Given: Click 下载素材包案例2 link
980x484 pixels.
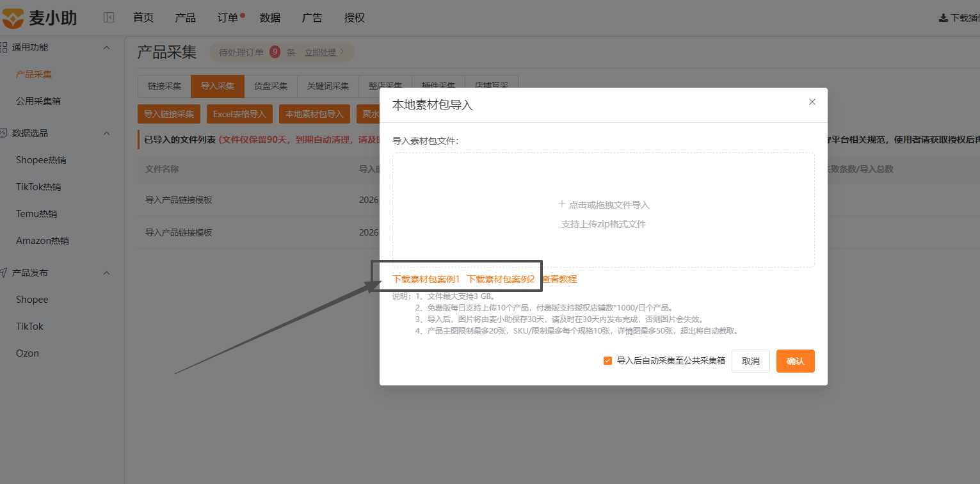Looking at the screenshot, I should (x=501, y=279).
